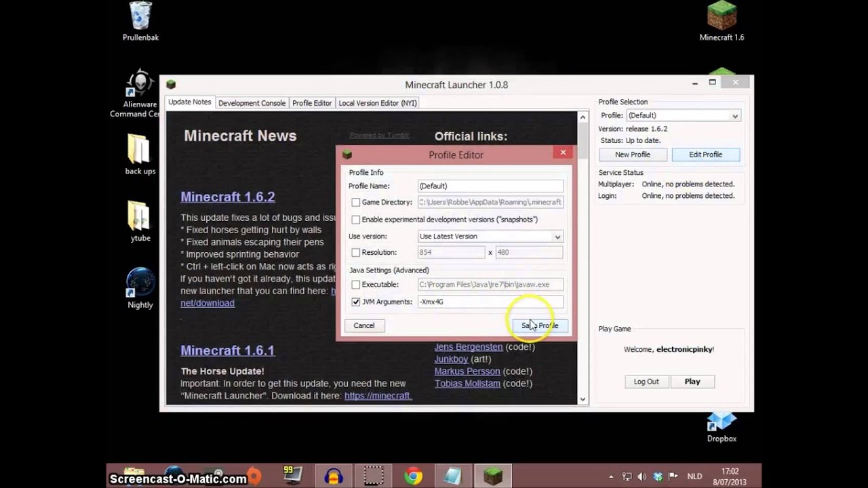Switch to Development Console tab
This screenshot has height=488, width=868.
click(252, 103)
